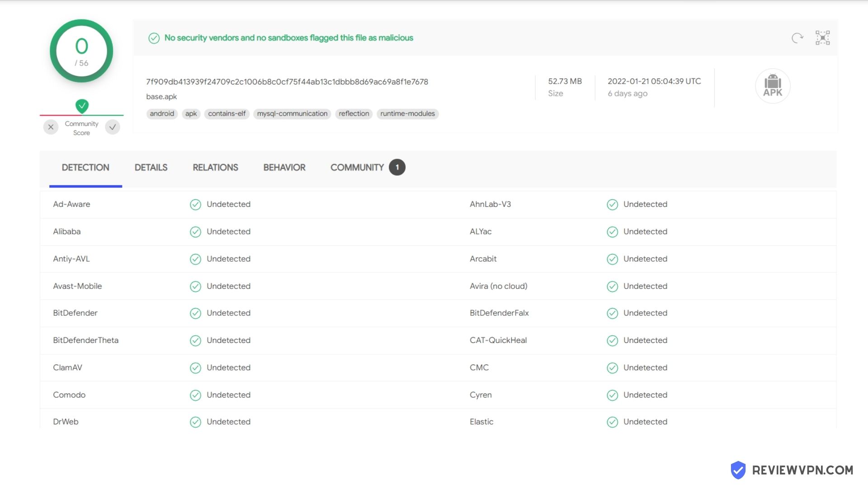Click the android tag
Viewport: 868px width, 488px height.
pos(162,114)
